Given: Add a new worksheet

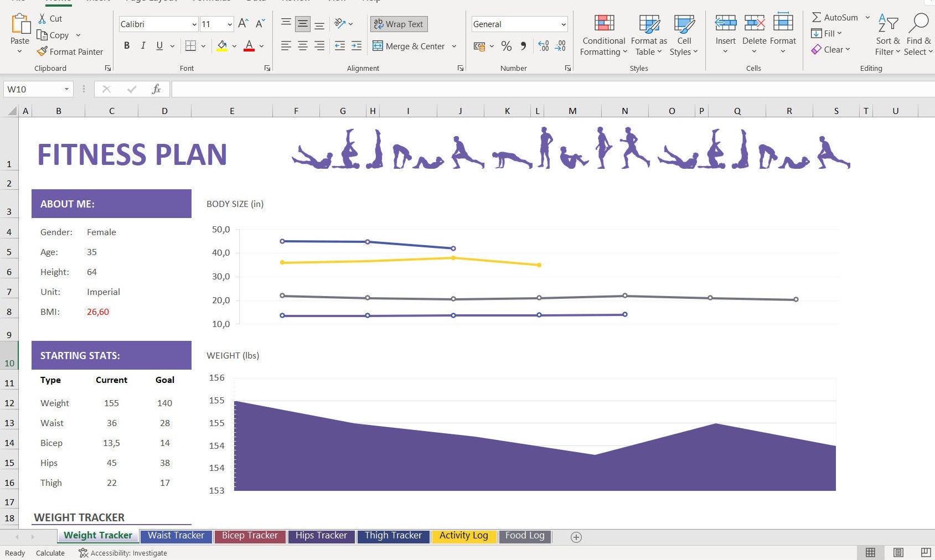Looking at the screenshot, I should [x=576, y=537].
